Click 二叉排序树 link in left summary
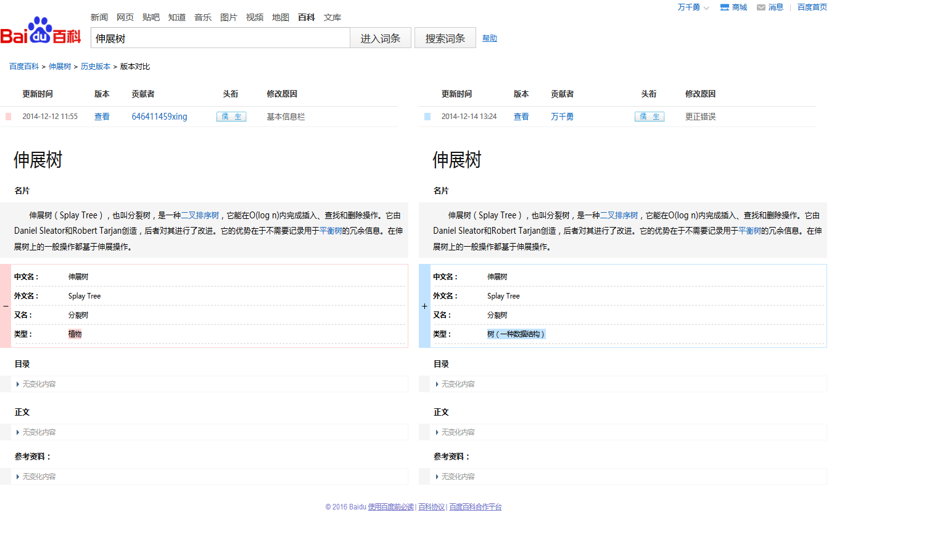 point(200,215)
